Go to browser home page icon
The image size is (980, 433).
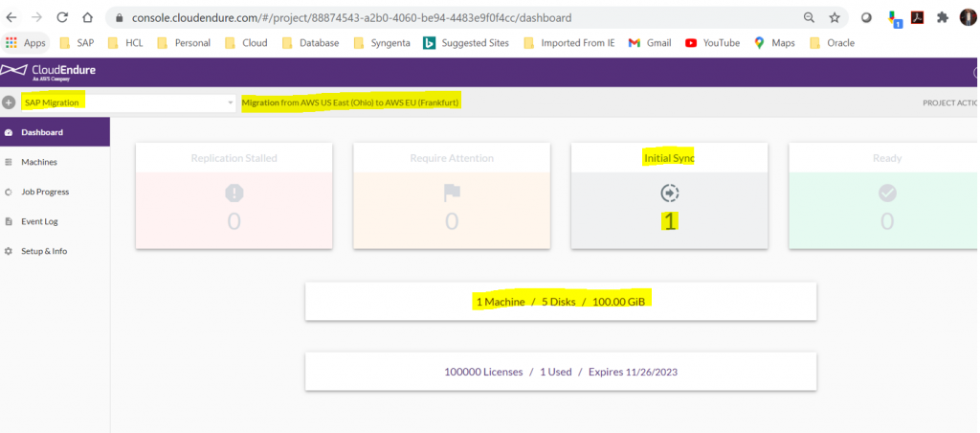coord(87,17)
